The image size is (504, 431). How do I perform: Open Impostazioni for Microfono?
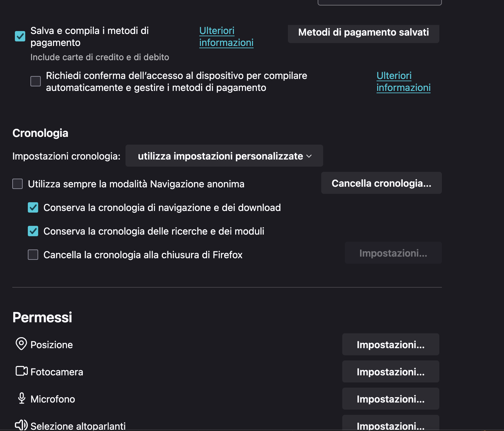tap(390, 399)
